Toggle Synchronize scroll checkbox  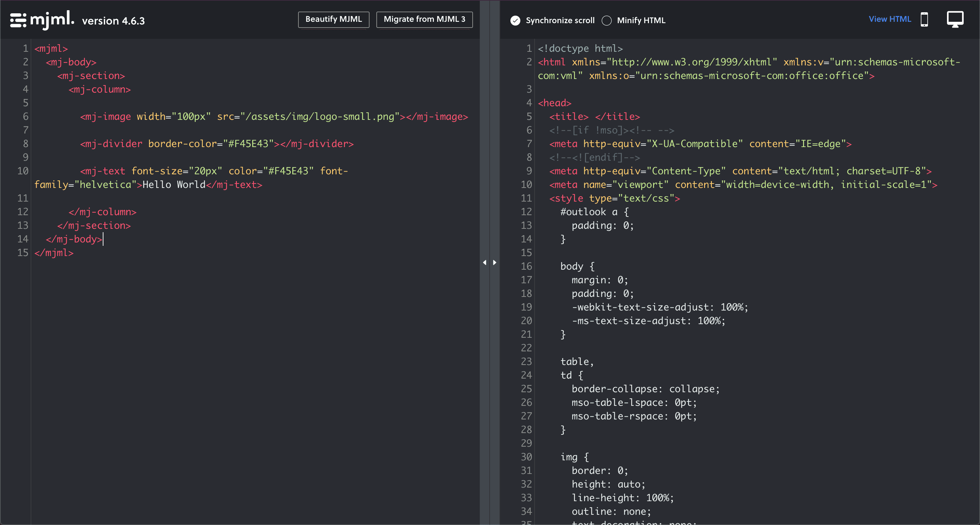516,20
